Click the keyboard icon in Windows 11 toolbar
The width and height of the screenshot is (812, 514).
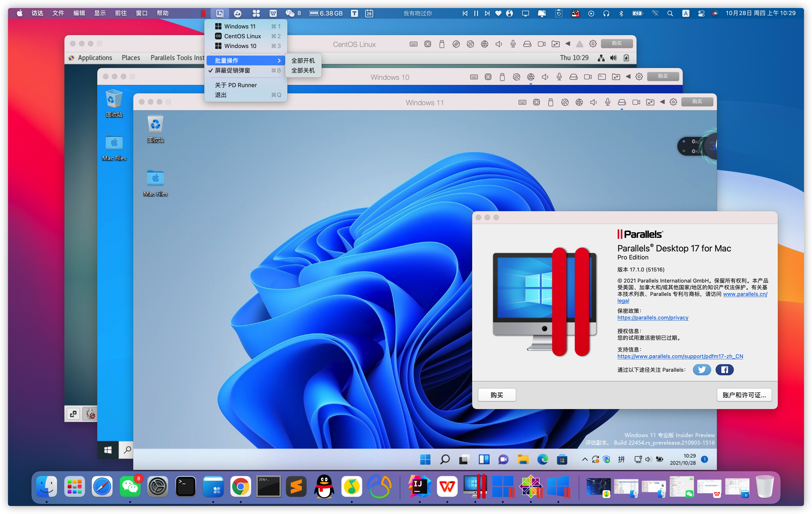coord(522,102)
